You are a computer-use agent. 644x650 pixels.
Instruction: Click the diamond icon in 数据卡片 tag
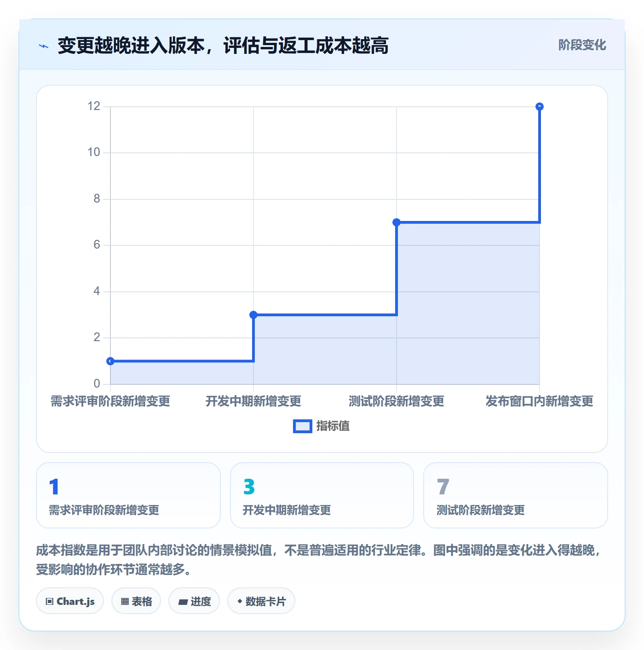[x=240, y=601]
